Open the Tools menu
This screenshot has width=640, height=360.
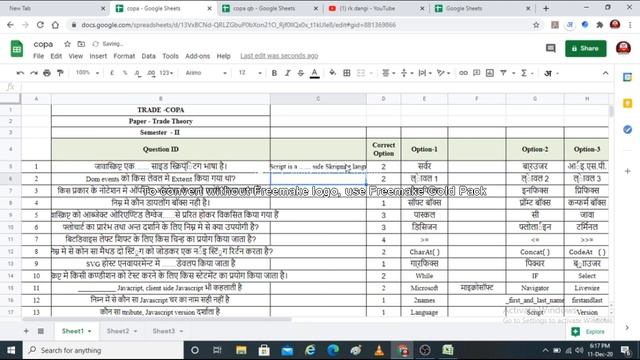pos(170,56)
